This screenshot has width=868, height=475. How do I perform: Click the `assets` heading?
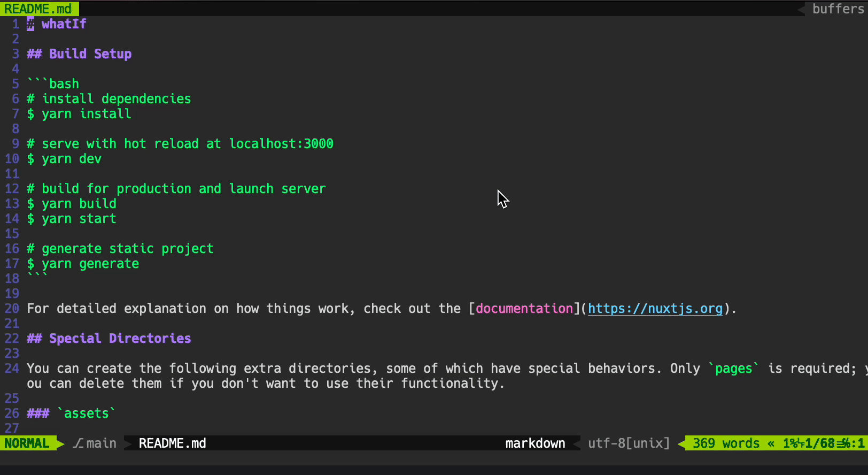(x=71, y=413)
